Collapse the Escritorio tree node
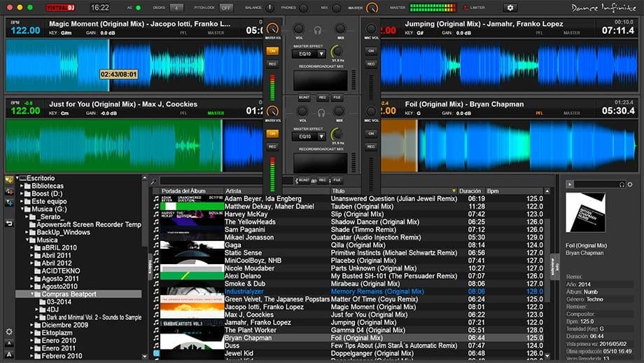 (x=17, y=178)
